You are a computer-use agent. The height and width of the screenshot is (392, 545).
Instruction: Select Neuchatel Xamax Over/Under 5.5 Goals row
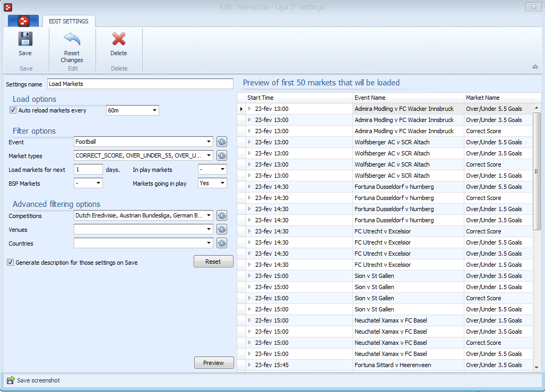click(x=384, y=354)
